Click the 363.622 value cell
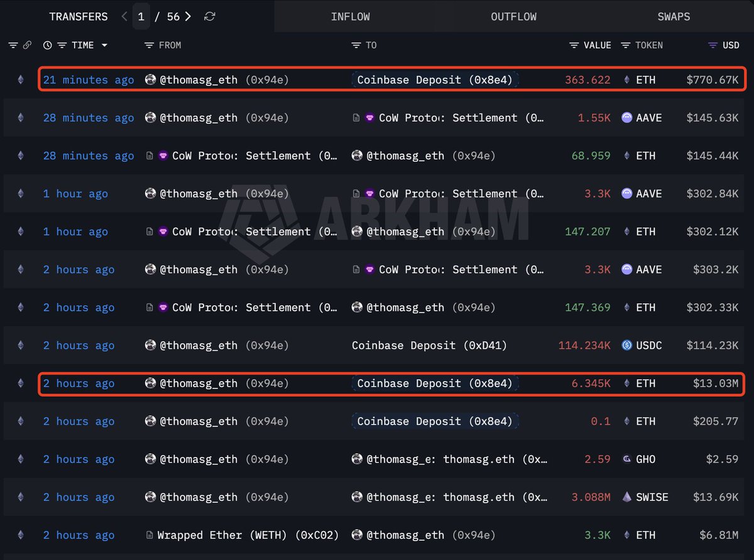Screen dimensions: 754x560 pyautogui.click(x=587, y=80)
